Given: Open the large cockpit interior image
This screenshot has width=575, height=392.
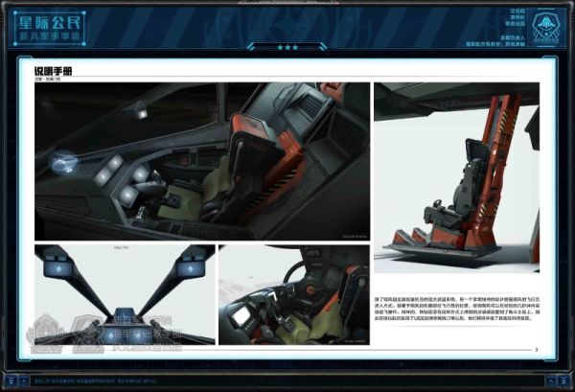Looking at the screenshot, I should (x=201, y=161).
